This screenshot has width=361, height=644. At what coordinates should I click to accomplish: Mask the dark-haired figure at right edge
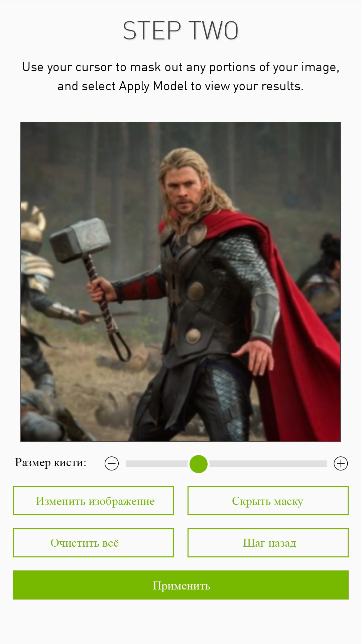coord(323,284)
